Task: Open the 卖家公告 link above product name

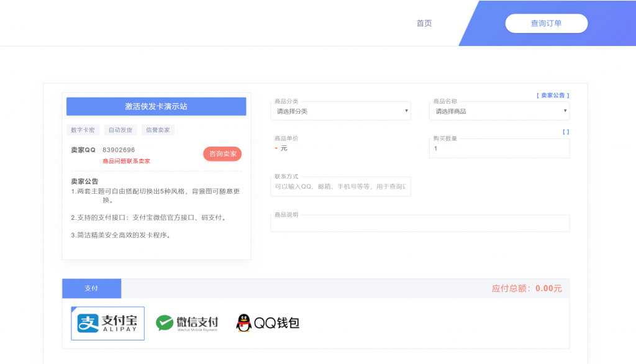Action: coord(553,96)
